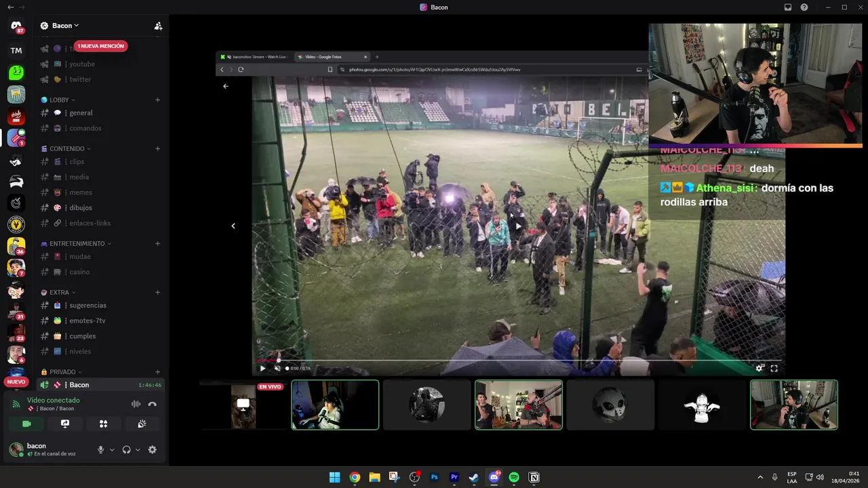The height and width of the screenshot is (488, 868).
Task: Mute the microphone
Action: pyautogui.click(x=101, y=449)
